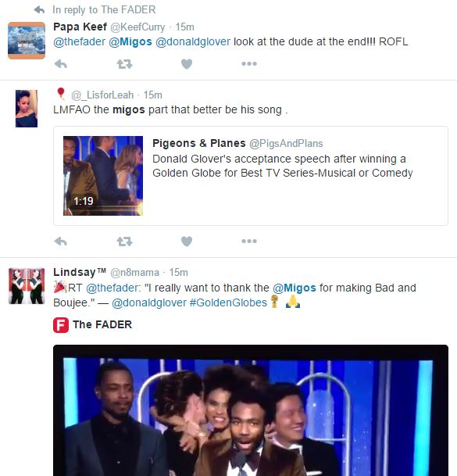Reply to Papa Keef's tweet
The height and width of the screenshot is (476, 457).
click(x=61, y=64)
